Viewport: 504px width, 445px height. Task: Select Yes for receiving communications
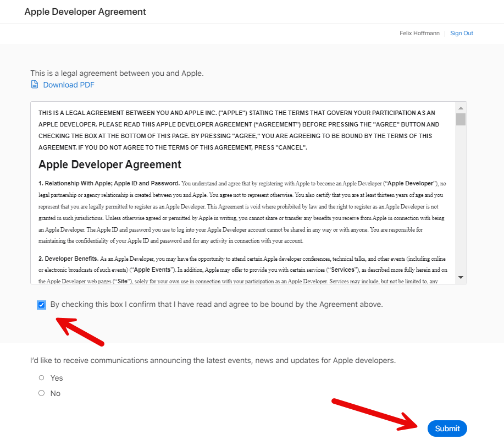(x=42, y=378)
